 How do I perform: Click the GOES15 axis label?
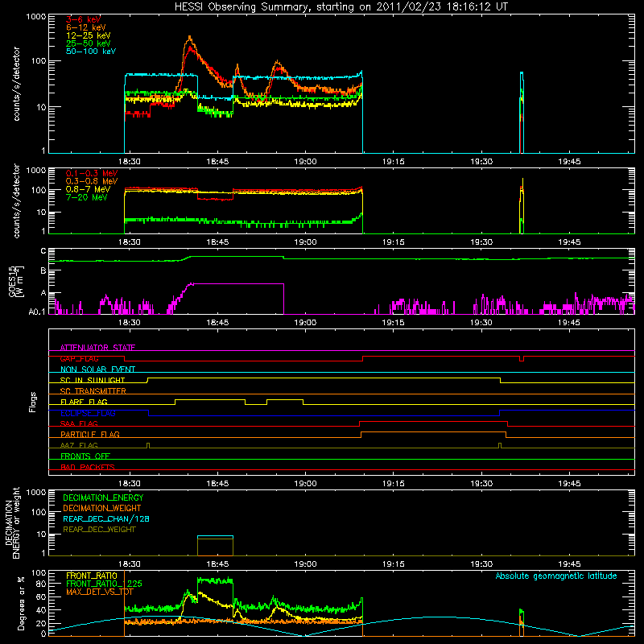(15, 281)
